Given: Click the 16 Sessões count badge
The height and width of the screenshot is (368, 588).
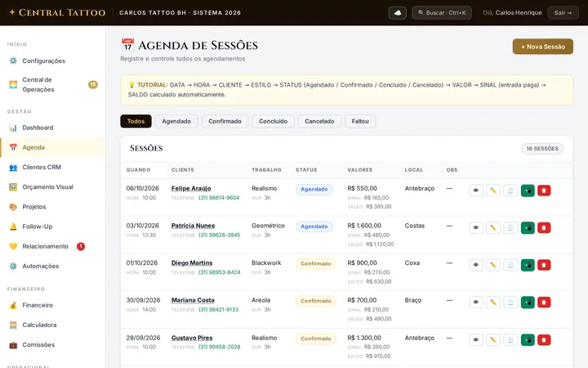Looking at the screenshot, I should coord(542,149).
